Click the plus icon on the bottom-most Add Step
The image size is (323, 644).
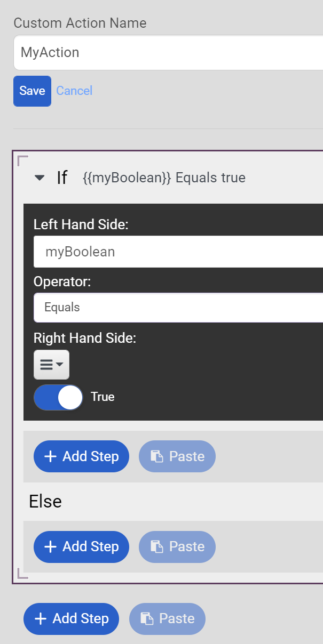point(40,618)
